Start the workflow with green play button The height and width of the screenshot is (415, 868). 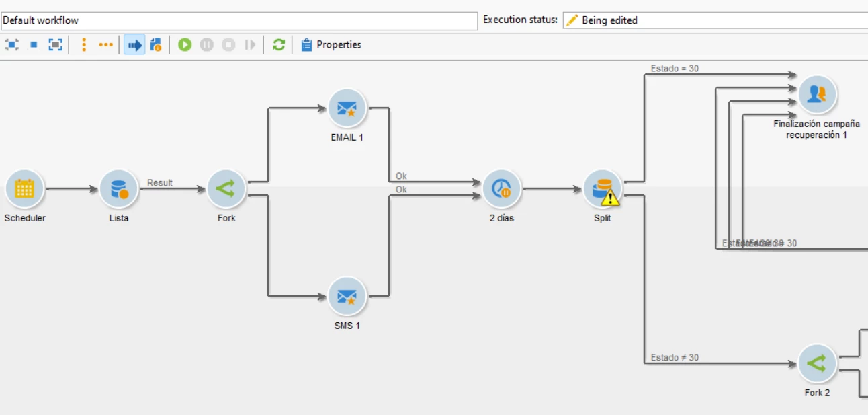(185, 45)
